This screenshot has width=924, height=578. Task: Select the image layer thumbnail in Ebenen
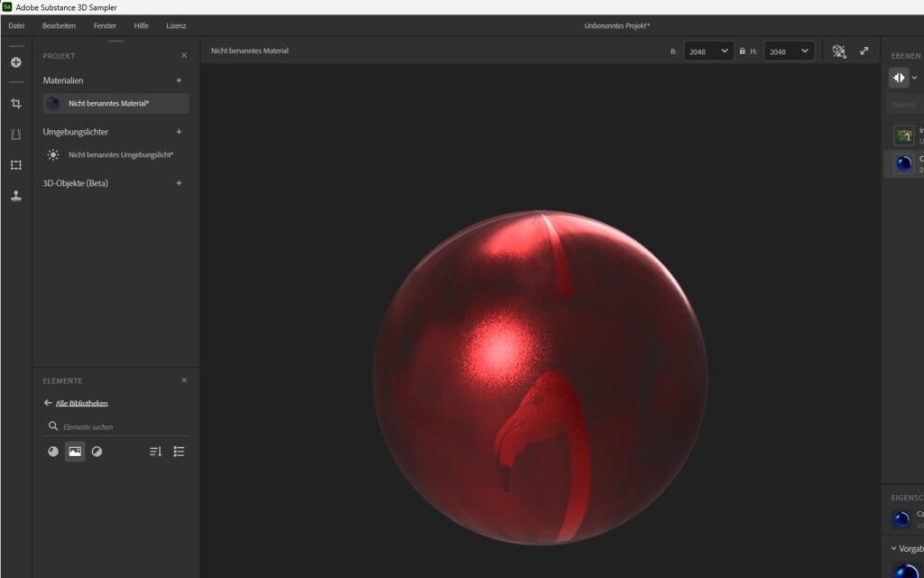(904, 135)
